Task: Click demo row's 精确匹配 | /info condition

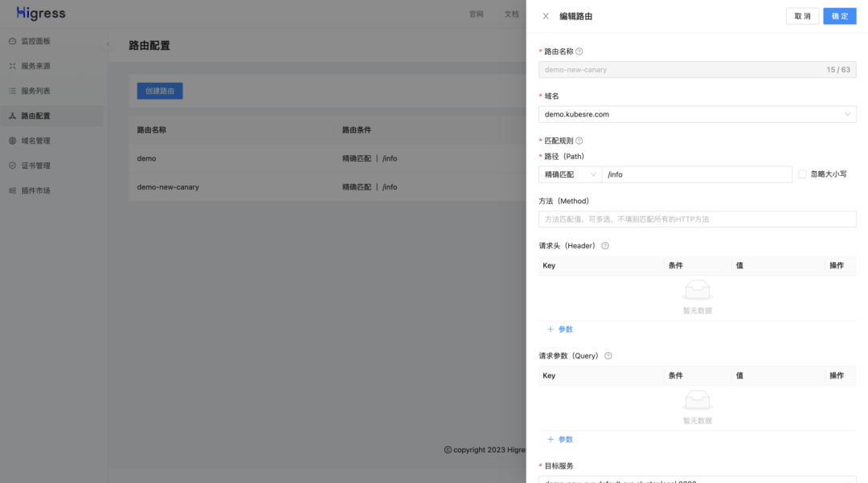Action: pyautogui.click(x=369, y=158)
